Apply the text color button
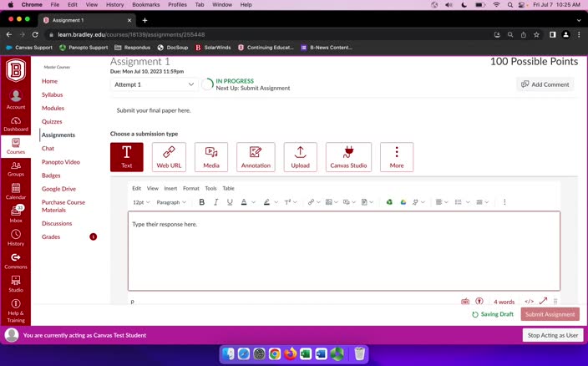Screen dimensions: 588x366 [x=244, y=202]
